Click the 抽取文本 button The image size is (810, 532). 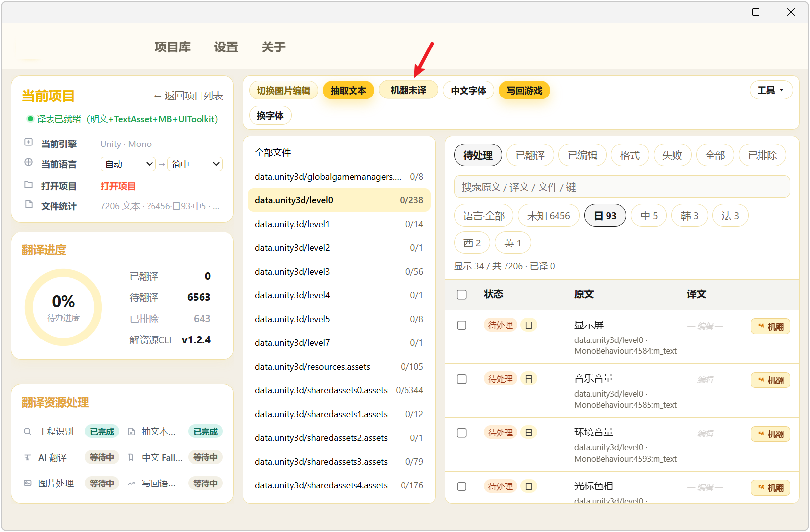[349, 91]
